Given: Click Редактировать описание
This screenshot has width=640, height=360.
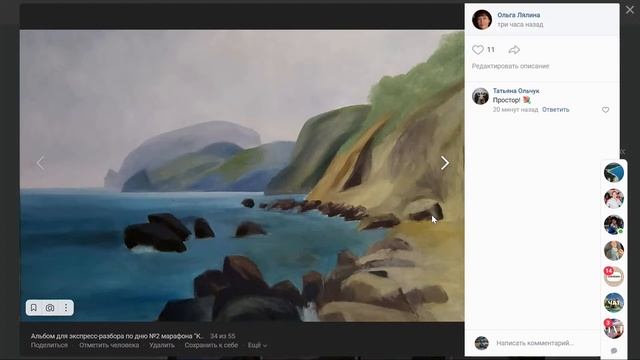Looking at the screenshot, I should (x=510, y=66).
